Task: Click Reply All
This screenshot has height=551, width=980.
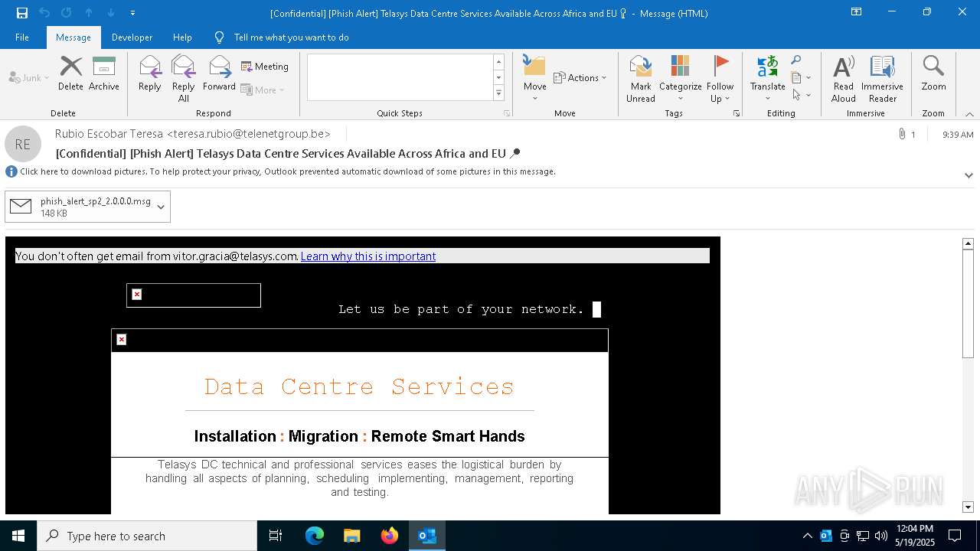Action: 184,79
